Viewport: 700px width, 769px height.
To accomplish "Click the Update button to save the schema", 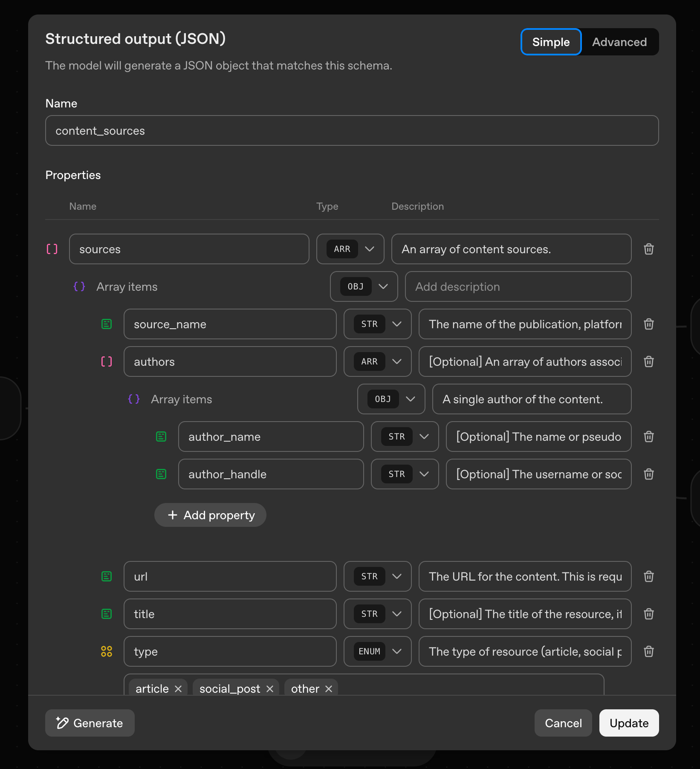I will click(x=628, y=723).
